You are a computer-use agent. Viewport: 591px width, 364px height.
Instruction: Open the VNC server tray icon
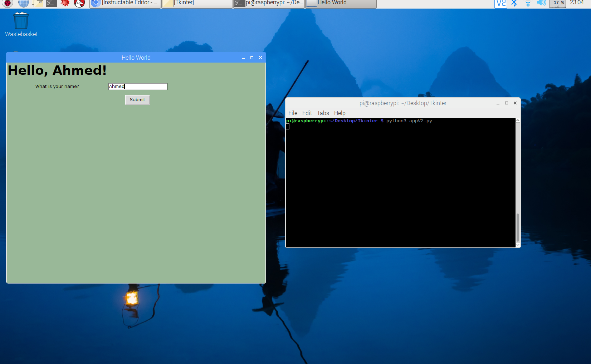click(x=500, y=4)
